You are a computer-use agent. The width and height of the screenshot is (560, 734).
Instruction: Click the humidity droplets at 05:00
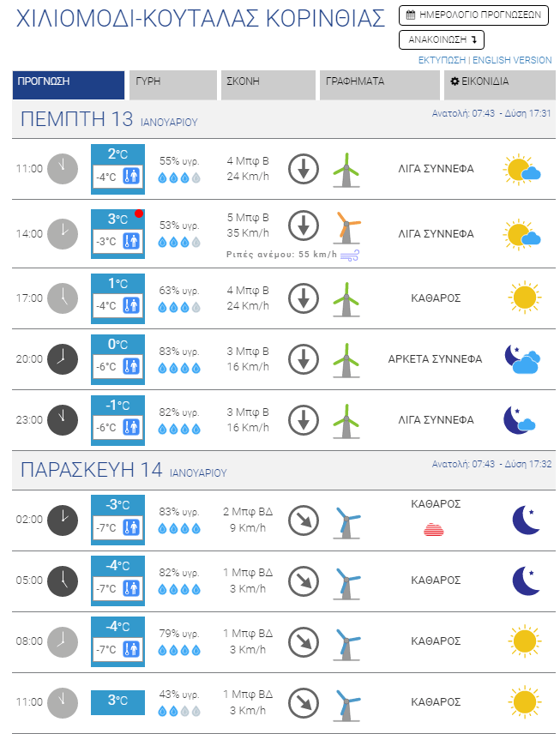[180, 589]
